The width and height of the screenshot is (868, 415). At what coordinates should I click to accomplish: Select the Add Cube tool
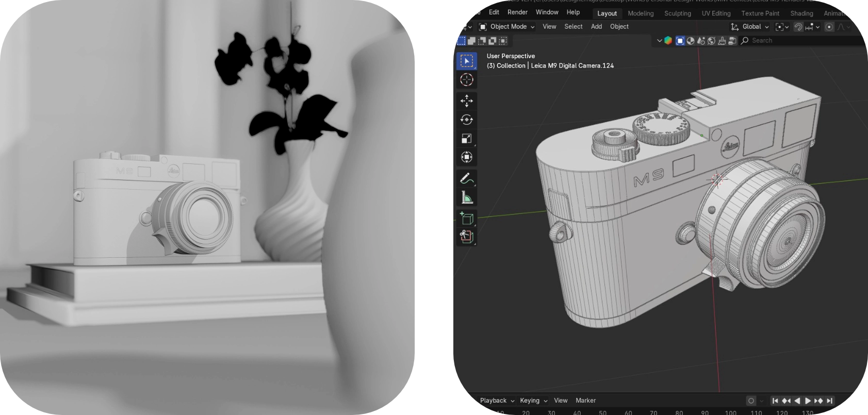pyautogui.click(x=467, y=218)
